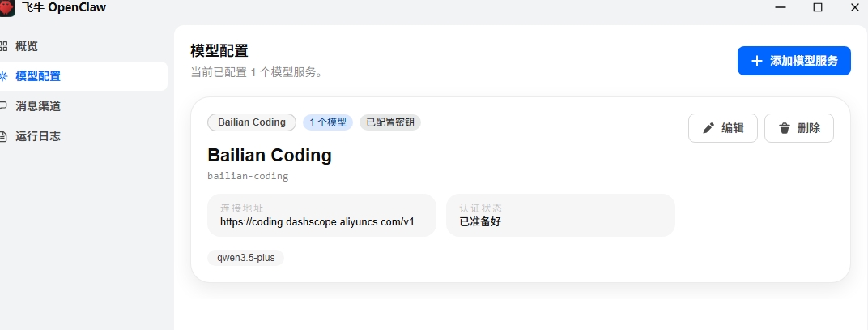Click the large Bailian Coding card title
Image resolution: width=868 pixels, height=330 pixels.
[270, 156]
